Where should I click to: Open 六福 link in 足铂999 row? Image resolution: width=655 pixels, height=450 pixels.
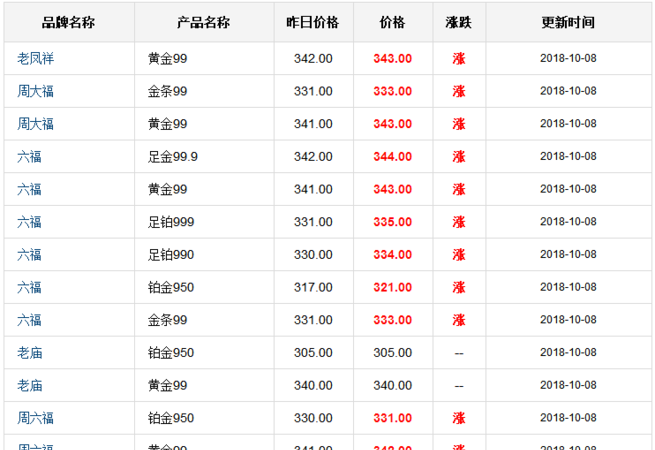[29, 222]
